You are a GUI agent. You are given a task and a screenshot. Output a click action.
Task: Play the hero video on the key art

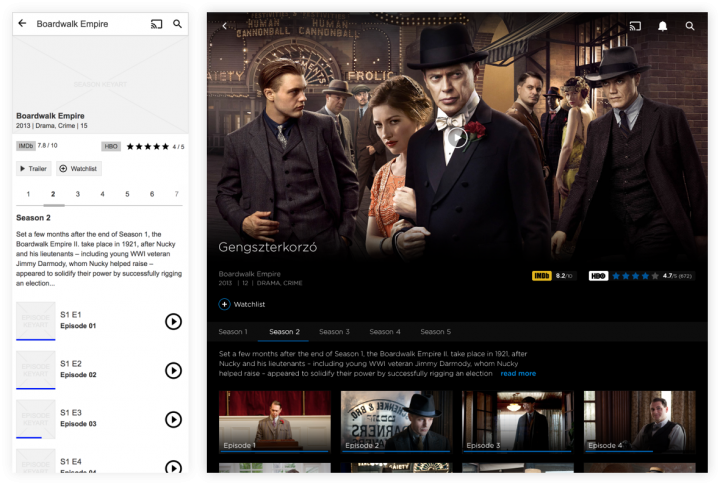coord(457,137)
